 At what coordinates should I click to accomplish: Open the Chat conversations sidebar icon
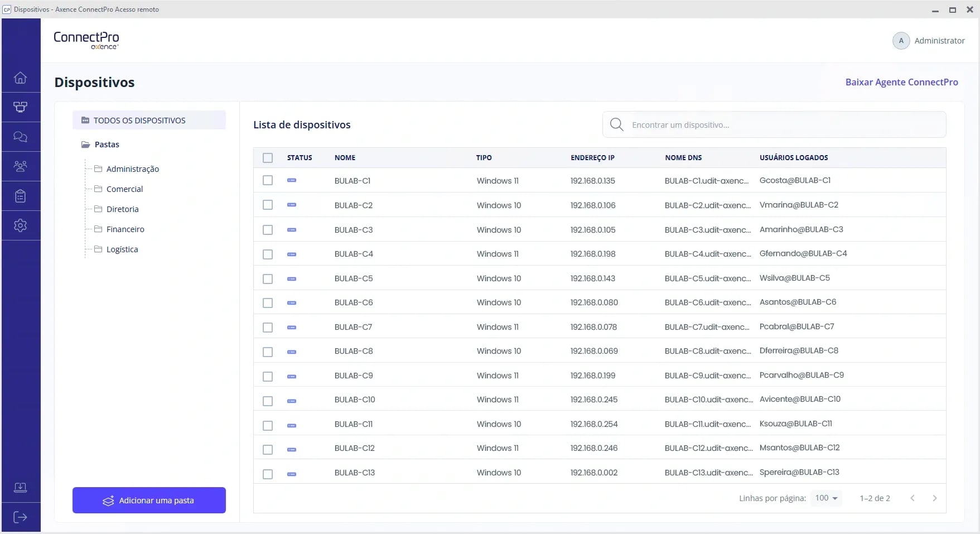point(21,137)
